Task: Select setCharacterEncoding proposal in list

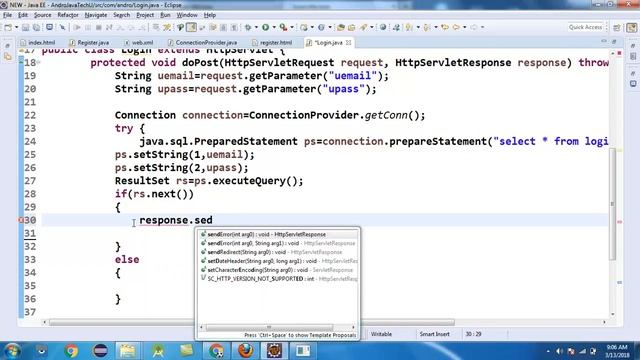Action: coord(278,270)
